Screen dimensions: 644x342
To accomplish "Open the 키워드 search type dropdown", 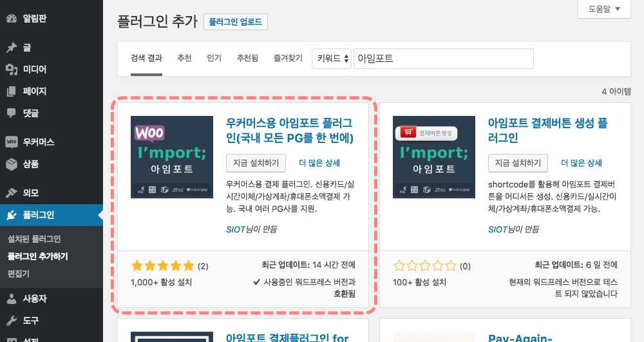I will pos(332,59).
